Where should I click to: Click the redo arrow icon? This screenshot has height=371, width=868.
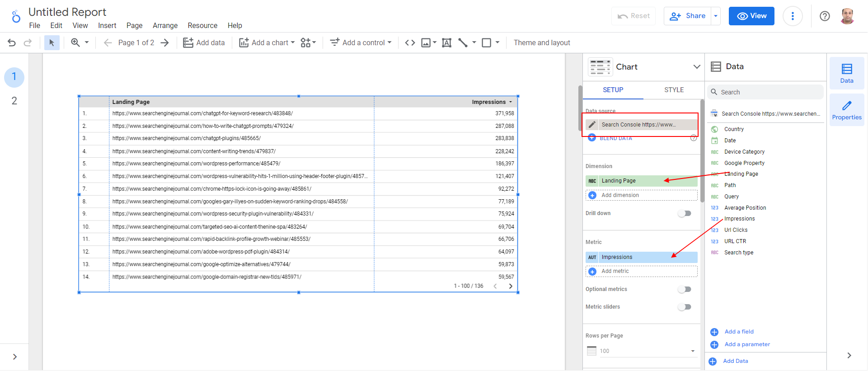click(x=28, y=42)
